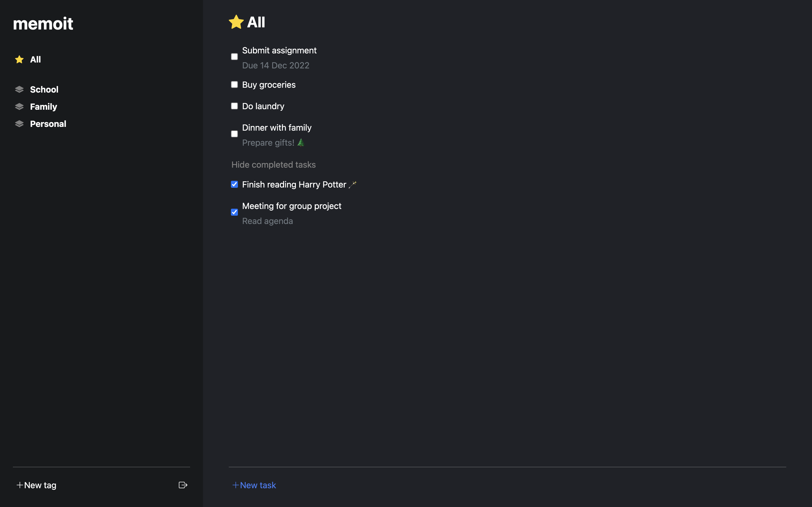This screenshot has height=507, width=812.
Task: Switch to the Personal tag list
Action: click(48, 124)
